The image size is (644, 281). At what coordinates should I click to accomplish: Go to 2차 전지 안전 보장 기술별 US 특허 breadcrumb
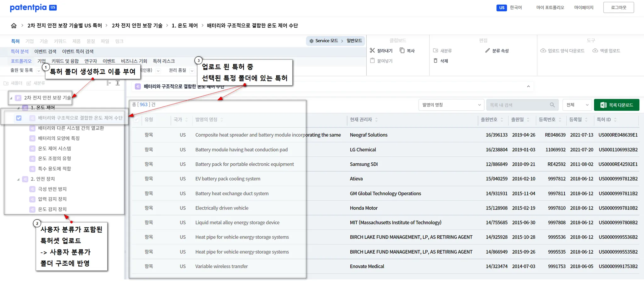pos(64,25)
